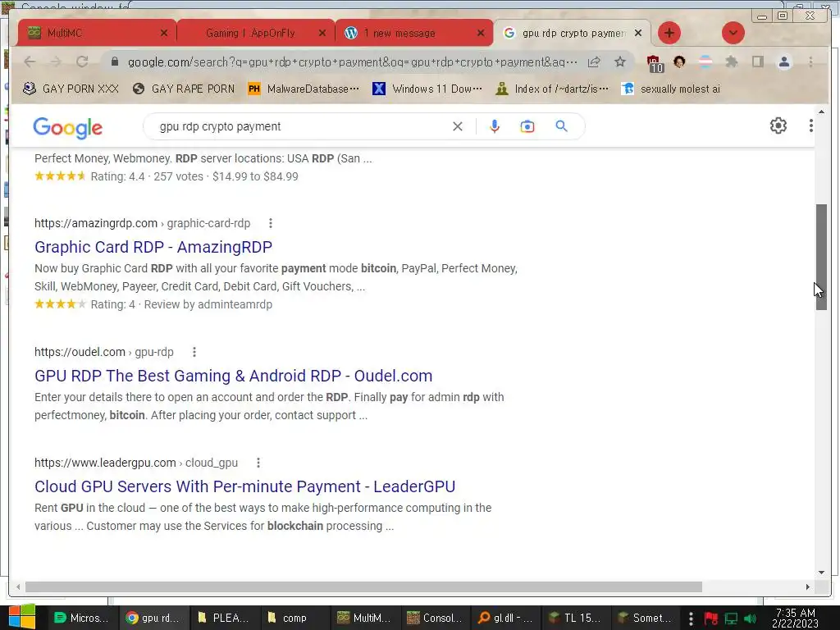Screen dimensions: 840x630
Task: Open more options for leadergpu.com result
Action: [x=258, y=463]
